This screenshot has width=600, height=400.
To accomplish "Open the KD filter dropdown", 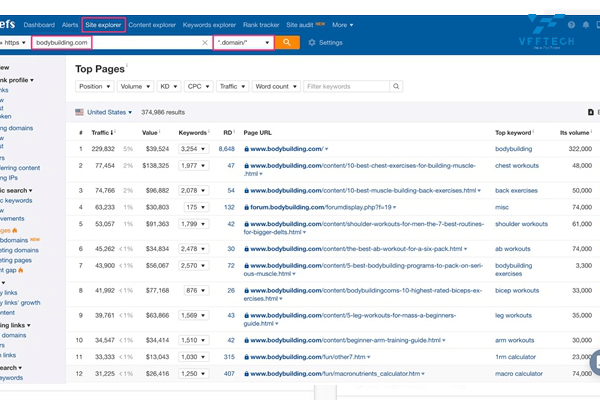I will click(x=169, y=87).
